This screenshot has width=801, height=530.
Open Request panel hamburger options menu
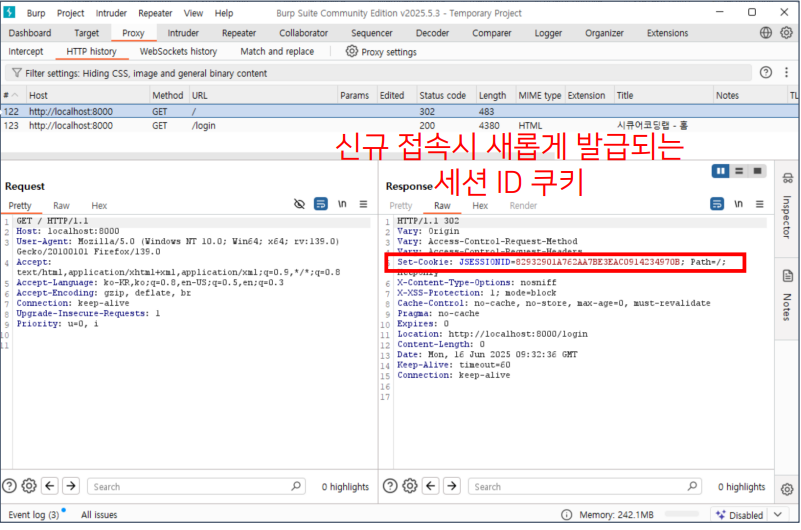363,204
